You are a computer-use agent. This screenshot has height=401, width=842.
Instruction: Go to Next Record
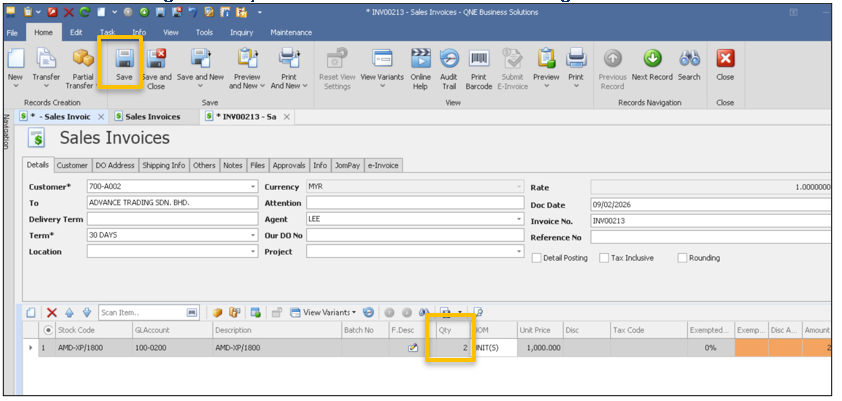[x=652, y=59]
